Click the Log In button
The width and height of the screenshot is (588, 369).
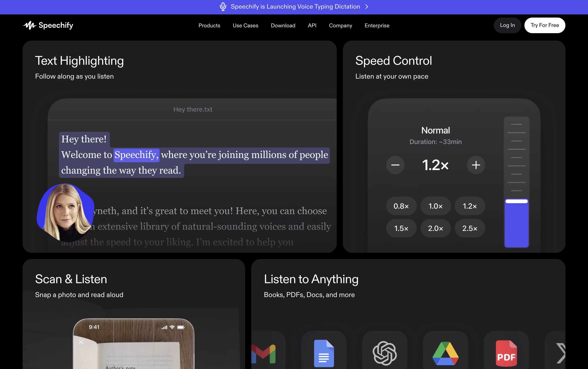coord(507,25)
